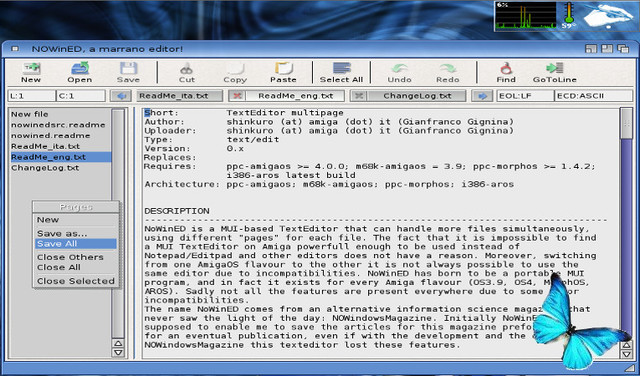Choose Close All in the Pages menu
This screenshot has width=640, height=376.
76,267
